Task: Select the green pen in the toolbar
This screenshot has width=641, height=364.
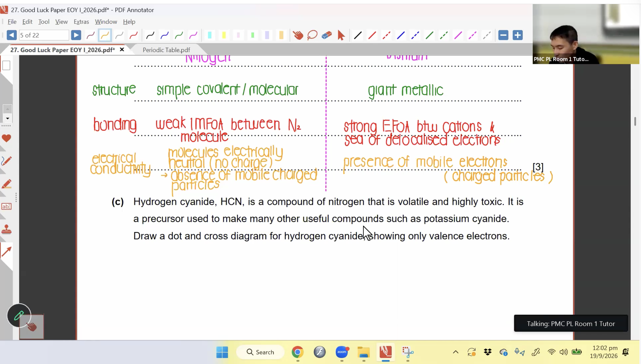Action: (179, 35)
